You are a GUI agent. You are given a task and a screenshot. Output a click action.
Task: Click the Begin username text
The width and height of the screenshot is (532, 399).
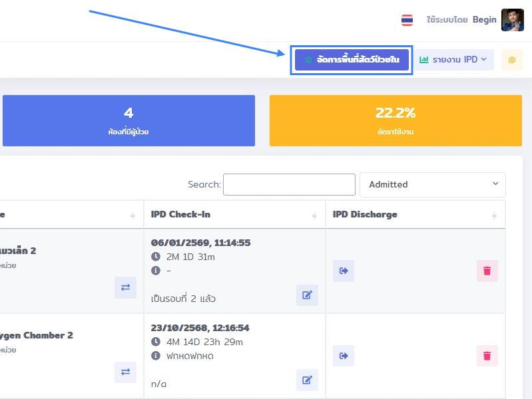485,20
